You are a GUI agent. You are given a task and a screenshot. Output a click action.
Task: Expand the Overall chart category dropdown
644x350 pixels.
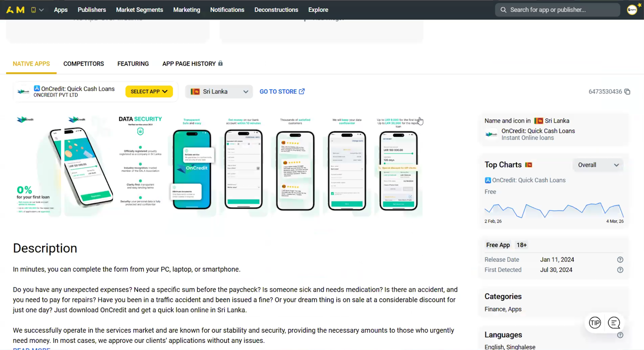[598, 165]
